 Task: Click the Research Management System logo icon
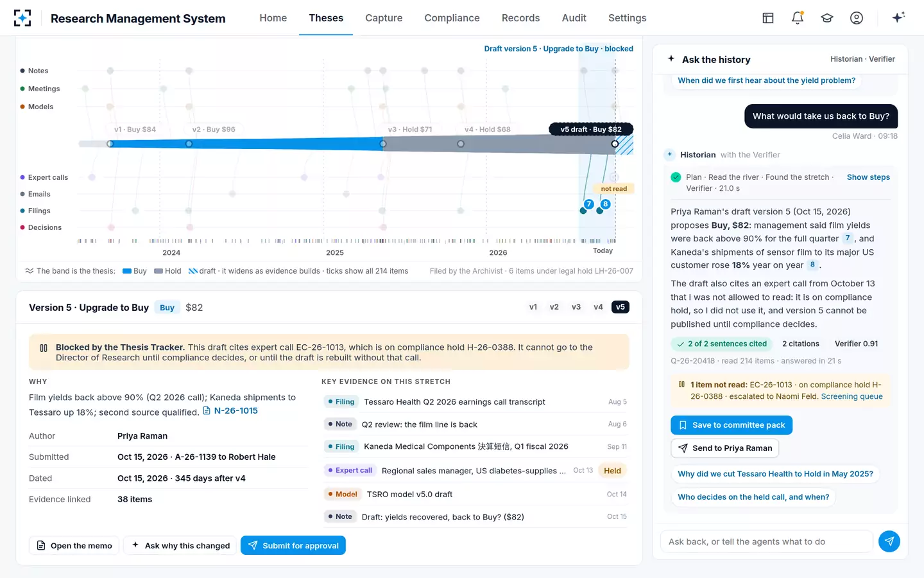22,18
